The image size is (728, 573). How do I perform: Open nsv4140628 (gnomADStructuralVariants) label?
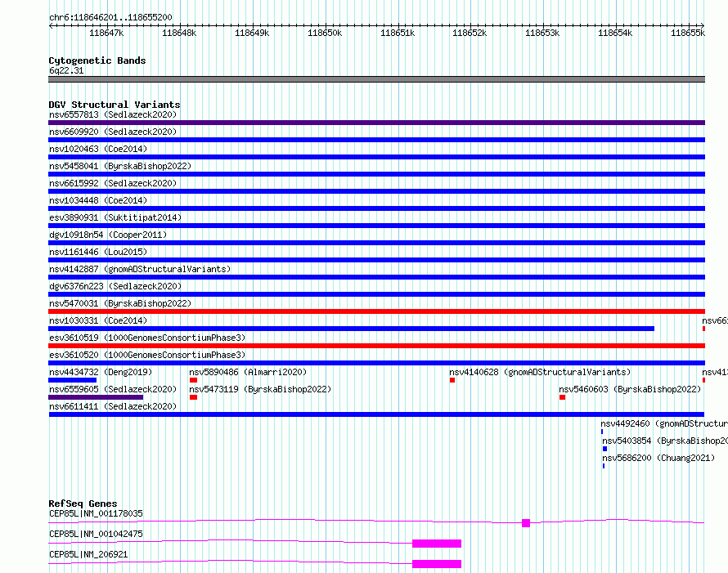540,372
